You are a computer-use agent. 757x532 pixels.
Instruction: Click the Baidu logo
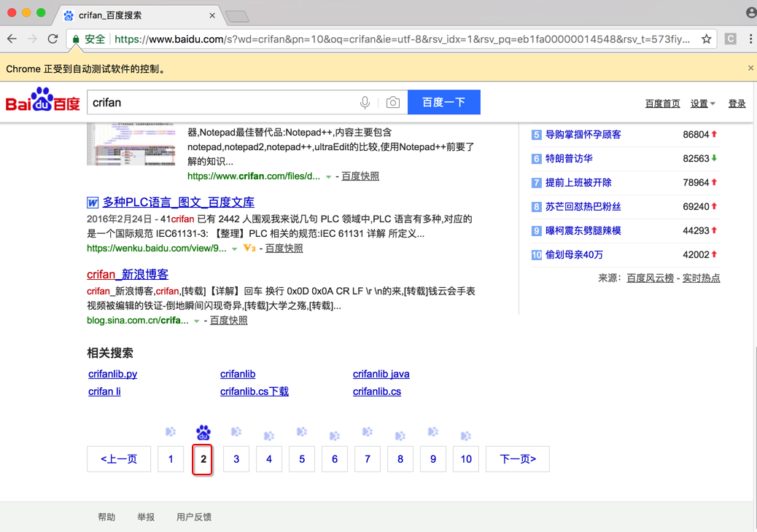[x=42, y=100]
